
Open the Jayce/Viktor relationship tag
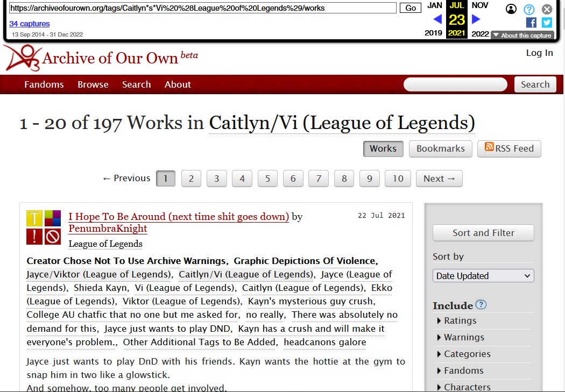pyautogui.click(x=98, y=274)
